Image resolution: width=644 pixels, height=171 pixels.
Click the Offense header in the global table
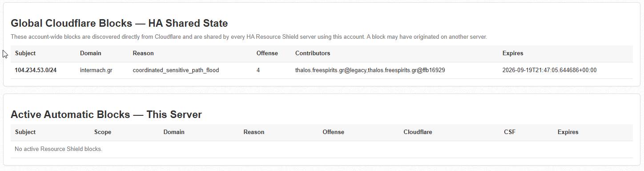(x=267, y=53)
